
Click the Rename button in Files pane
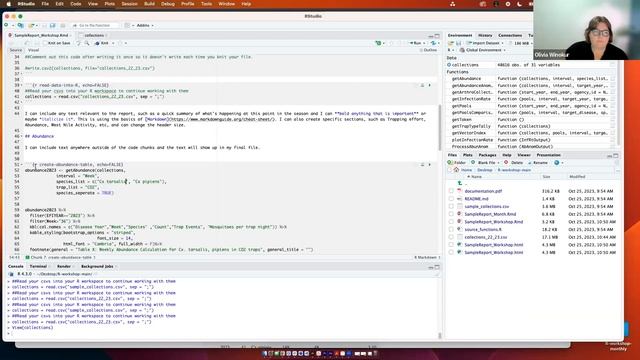point(537,162)
